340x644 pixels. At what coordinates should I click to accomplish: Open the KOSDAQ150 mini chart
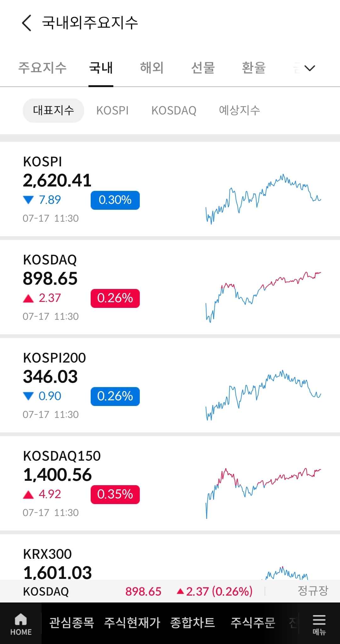pos(263,493)
